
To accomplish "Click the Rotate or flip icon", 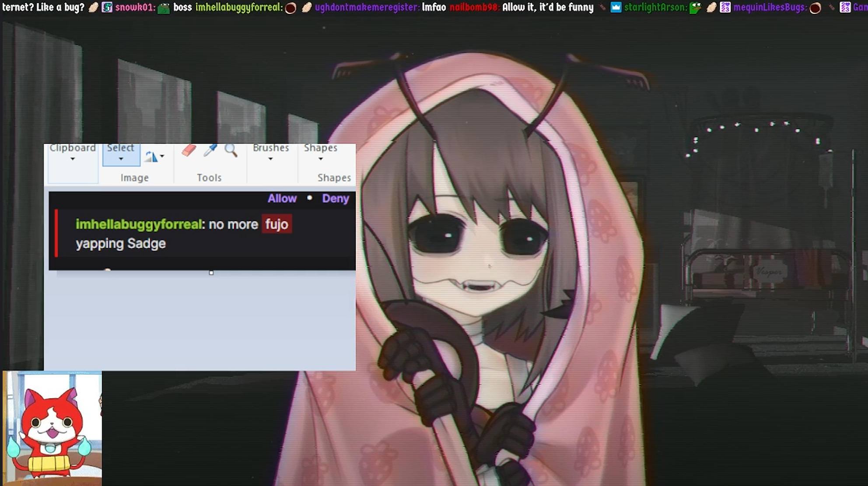I will pyautogui.click(x=151, y=156).
